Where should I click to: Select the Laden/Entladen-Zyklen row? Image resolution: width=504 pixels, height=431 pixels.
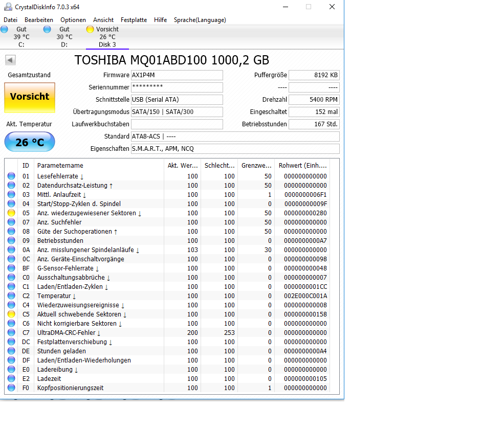168,287
